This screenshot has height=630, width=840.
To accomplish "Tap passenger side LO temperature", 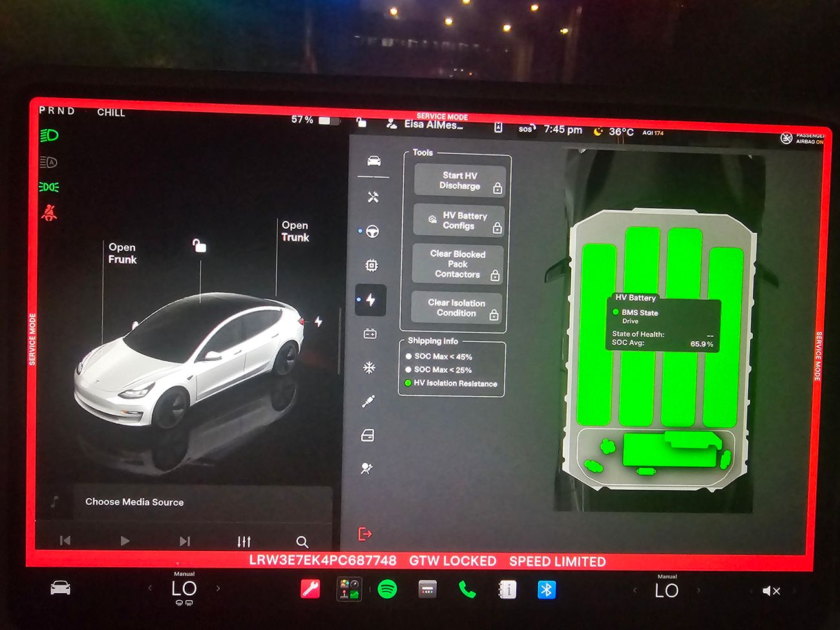I will (667, 591).
